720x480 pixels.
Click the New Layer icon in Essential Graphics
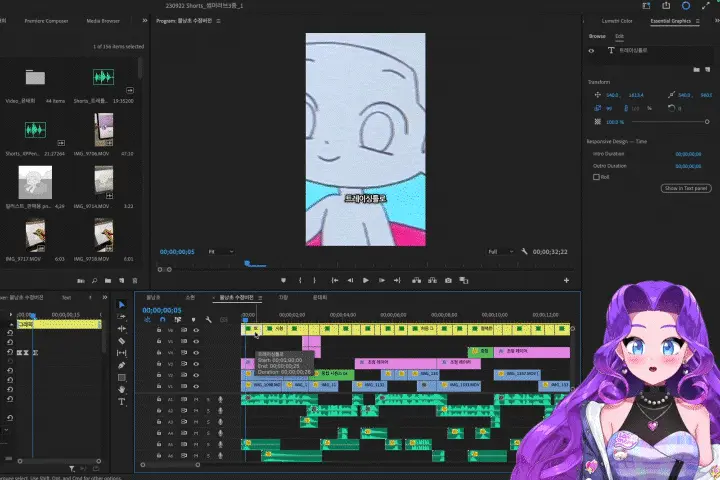click(x=708, y=69)
